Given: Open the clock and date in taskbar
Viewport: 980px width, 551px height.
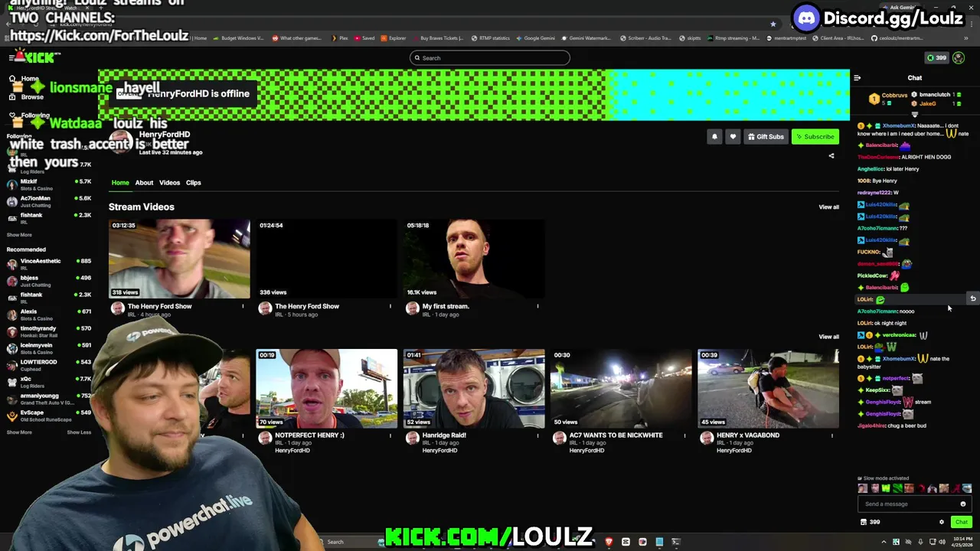Looking at the screenshot, I should click(x=962, y=542).
